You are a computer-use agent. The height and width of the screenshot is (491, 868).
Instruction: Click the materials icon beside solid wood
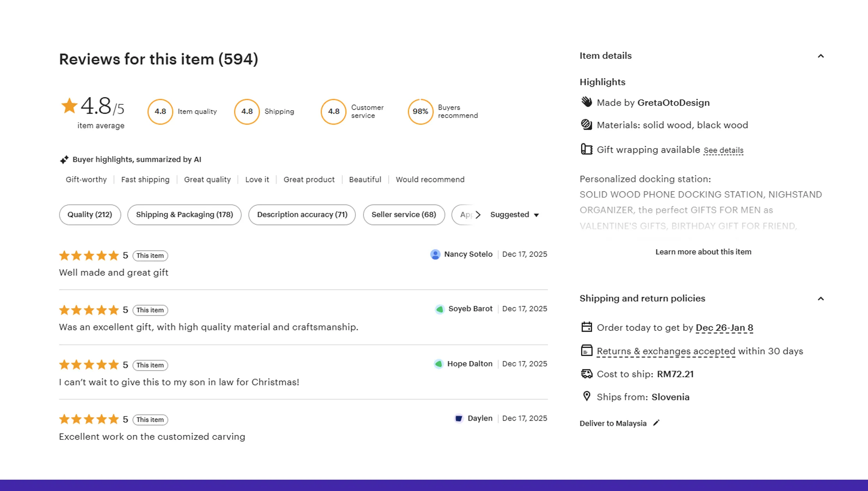tap(586, 125)
